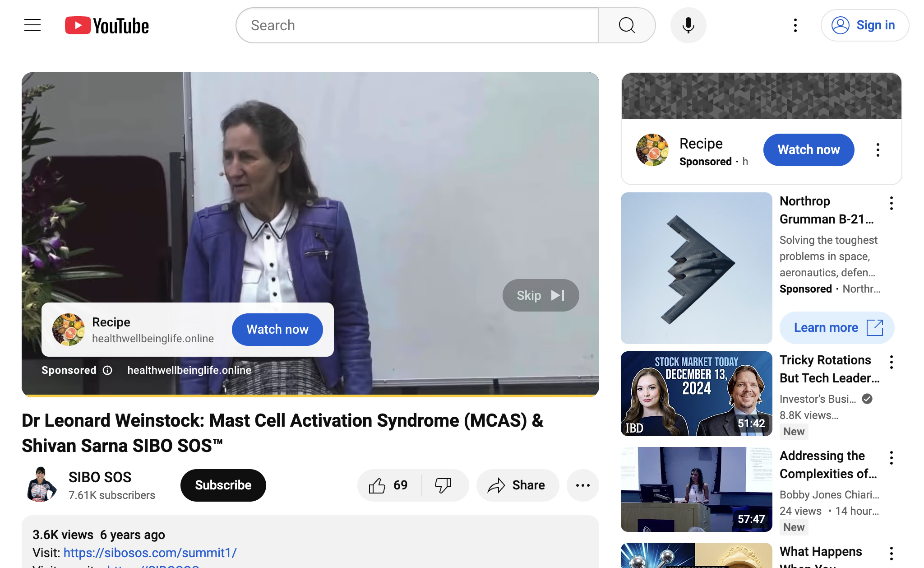Open options for Northrop Grumman ad
Screen dimensions: 924x568
coord(892,203)
